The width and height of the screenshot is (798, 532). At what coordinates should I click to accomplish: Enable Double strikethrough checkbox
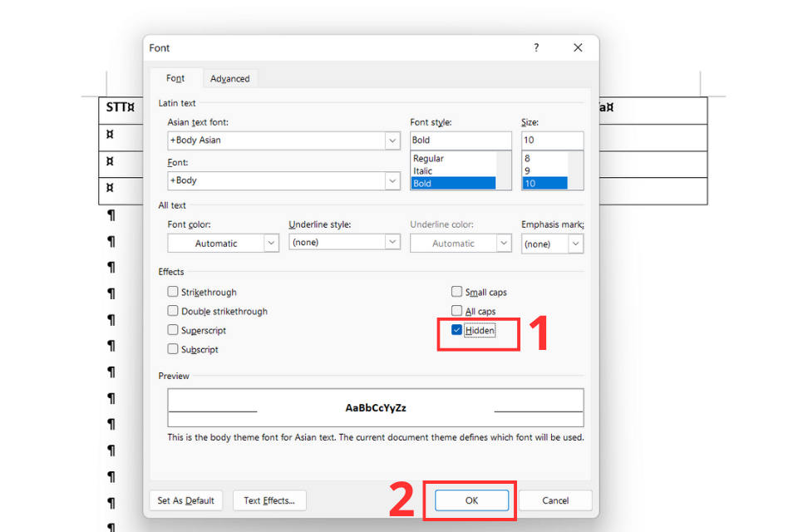[x=173, y=311]
